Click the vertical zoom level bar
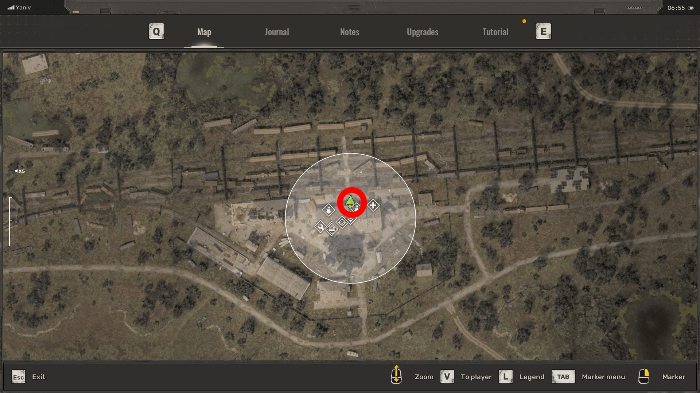Image resolution: width=700 pixels, height=393 pixels. pos(9,222)
